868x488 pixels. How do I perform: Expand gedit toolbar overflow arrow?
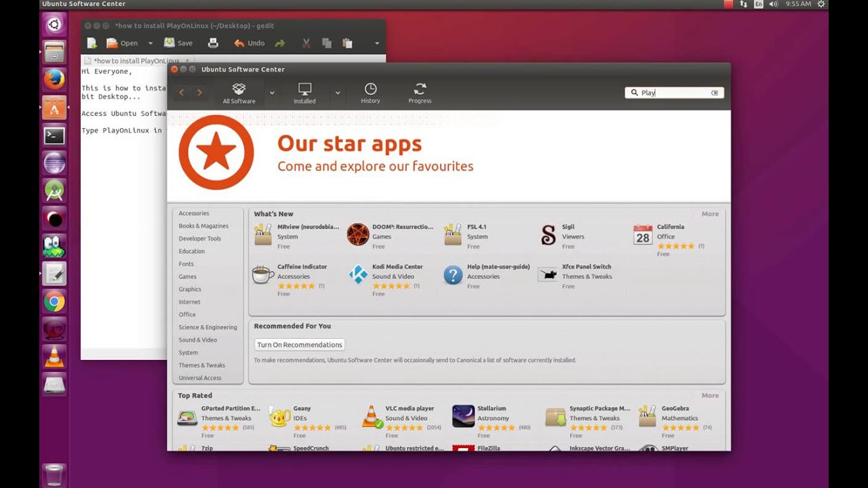[377, 43]
